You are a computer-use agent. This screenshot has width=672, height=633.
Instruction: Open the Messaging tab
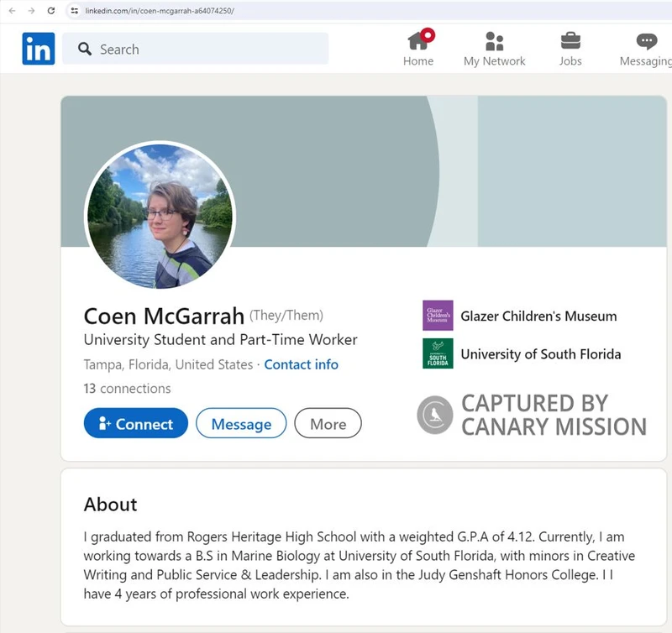pyautogui.click(x=646, y=49)
